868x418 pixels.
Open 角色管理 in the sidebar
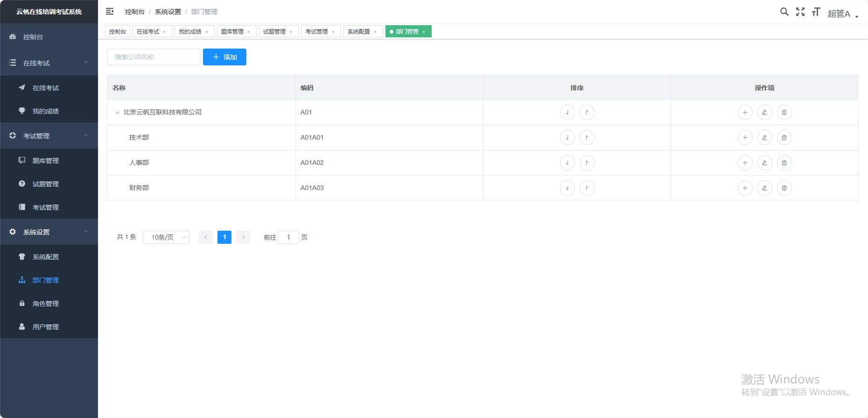tap(49, 303)
